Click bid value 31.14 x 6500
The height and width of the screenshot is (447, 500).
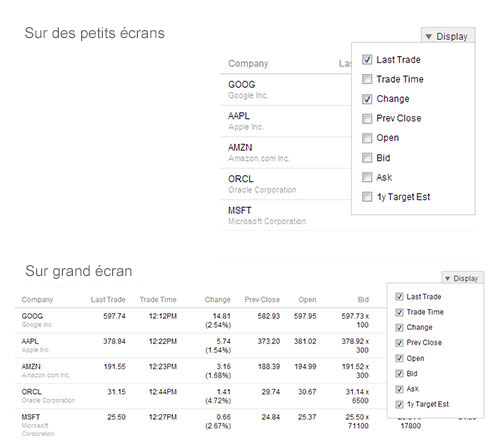357,396
